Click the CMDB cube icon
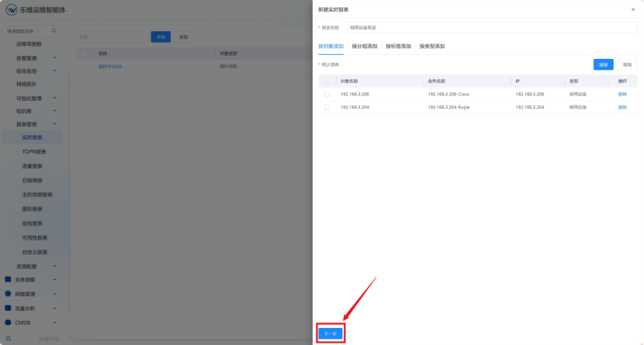The height and width of the screenshot is (345, 644). coord(8,323)
